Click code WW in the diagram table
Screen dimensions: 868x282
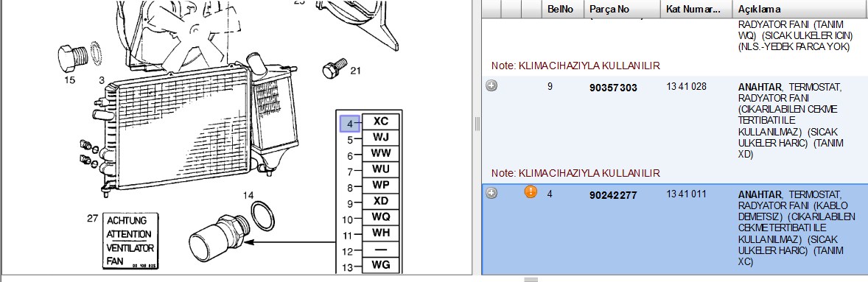(x=381, y=152)
